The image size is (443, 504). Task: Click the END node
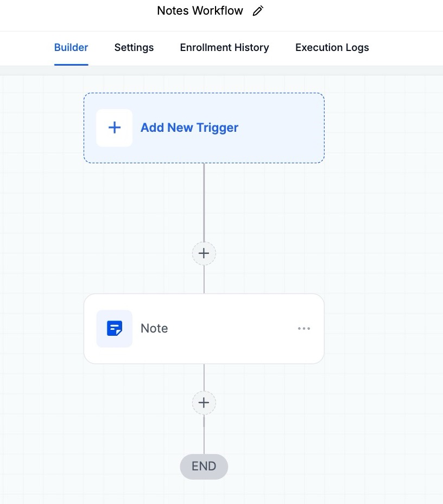point(204,467)
